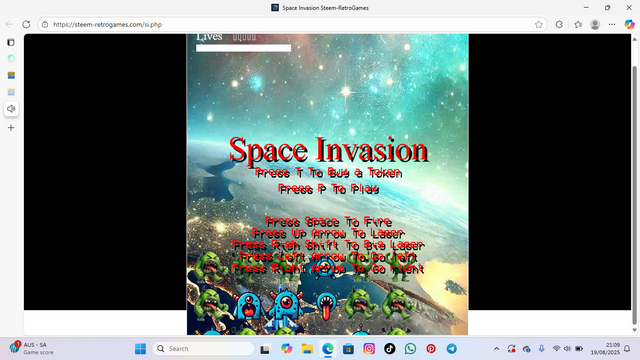Click 'Press P To Play' text

tap(329, 189)
